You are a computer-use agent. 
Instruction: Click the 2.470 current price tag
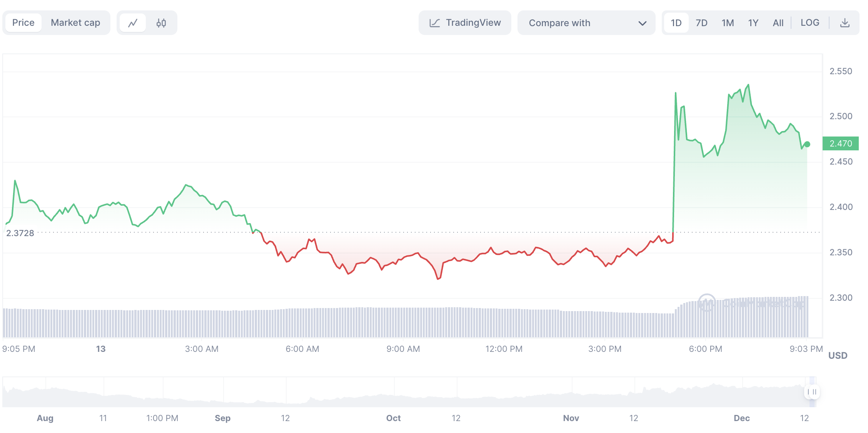pos(840,143)
